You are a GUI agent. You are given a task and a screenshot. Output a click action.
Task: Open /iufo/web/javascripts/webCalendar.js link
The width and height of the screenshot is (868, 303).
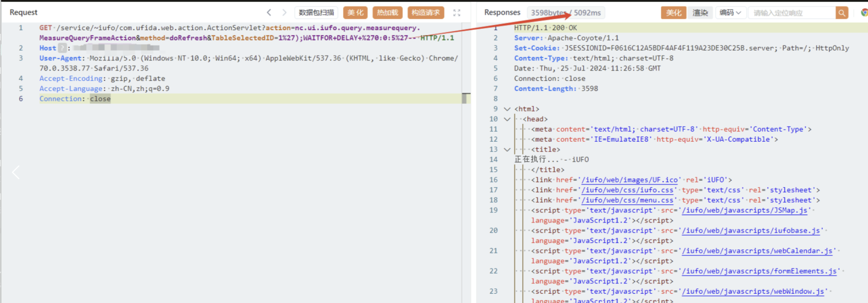pyautogui.click(x=757, y=251)
